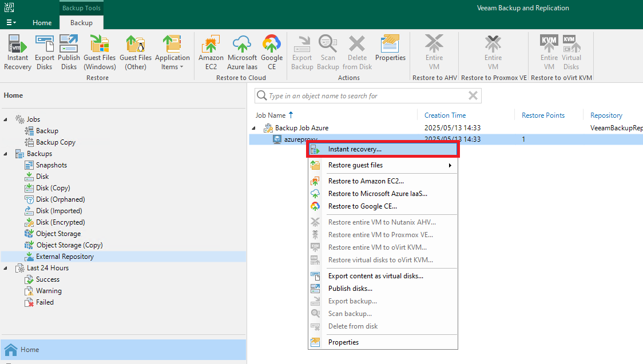Choose Restore to Amazon EC2 menu entry
The height and width of the screenshot is (364, 643).
click(383, 181)
